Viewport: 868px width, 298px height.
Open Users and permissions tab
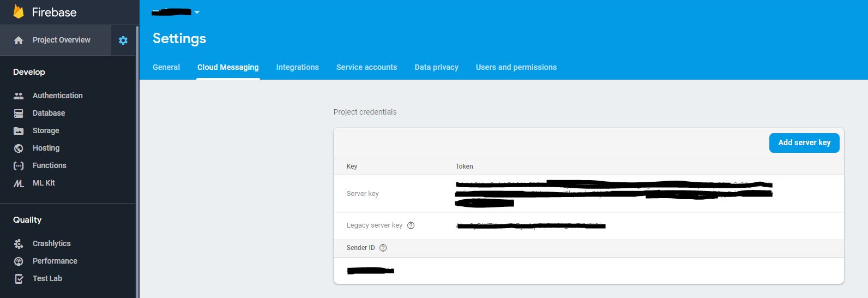pos(516,67)
